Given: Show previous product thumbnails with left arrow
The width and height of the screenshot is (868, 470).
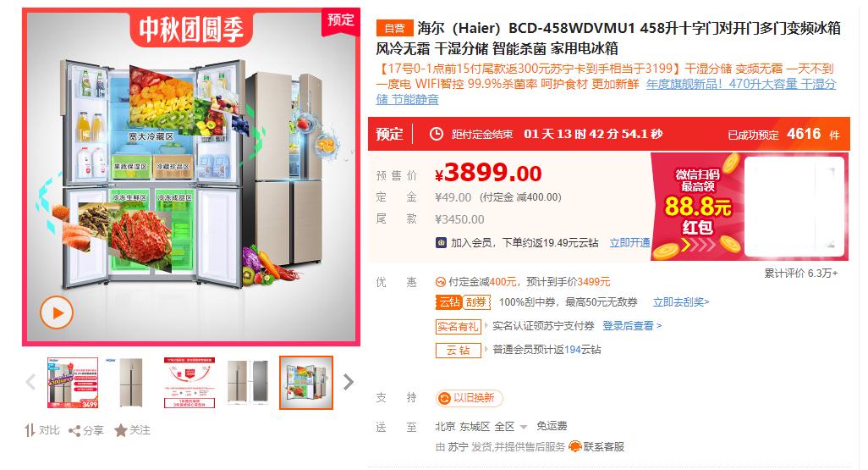Looking at the screenshot, I should pyautogui.click(x=30, y=382).
